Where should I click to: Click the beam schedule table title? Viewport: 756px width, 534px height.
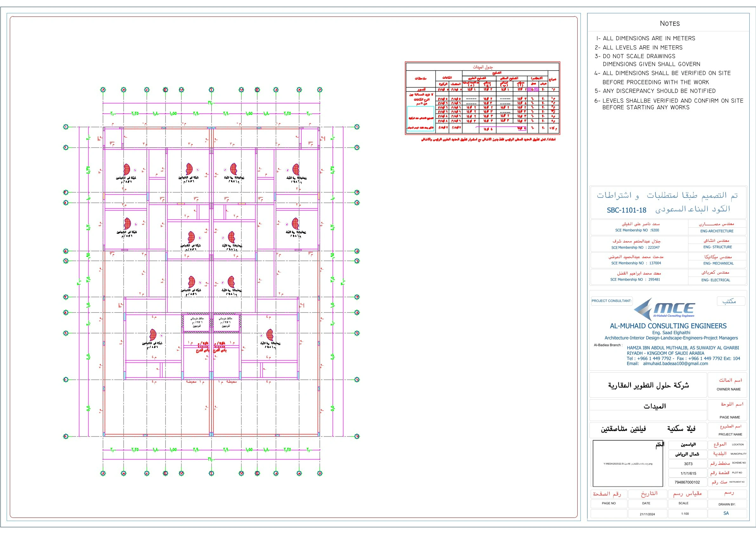[483, 67]
